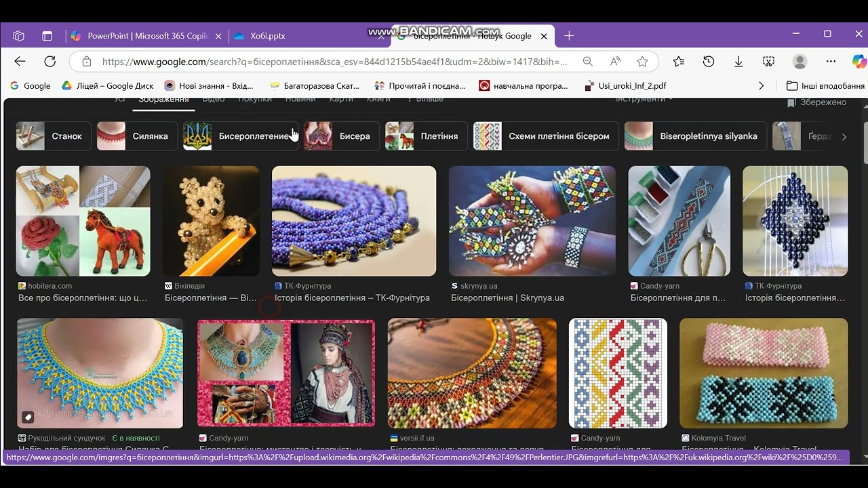
Task: Reload the current page
Action: click(50, 62)
